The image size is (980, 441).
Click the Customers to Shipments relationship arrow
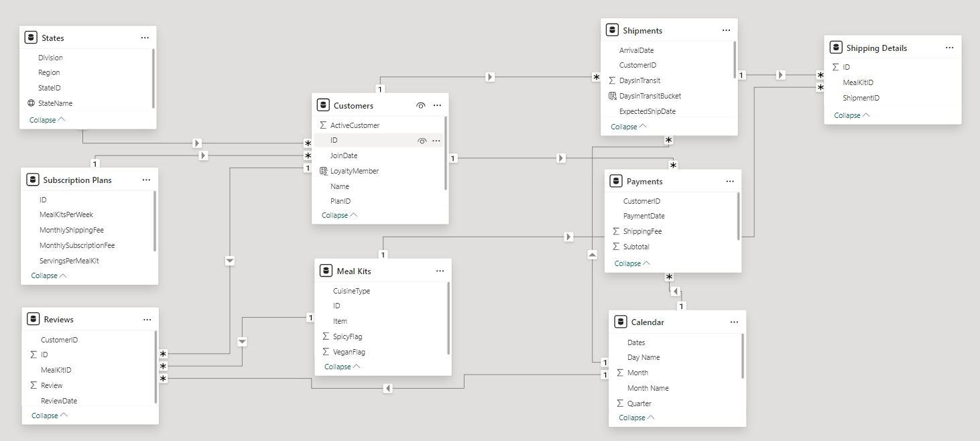point(490,77)
